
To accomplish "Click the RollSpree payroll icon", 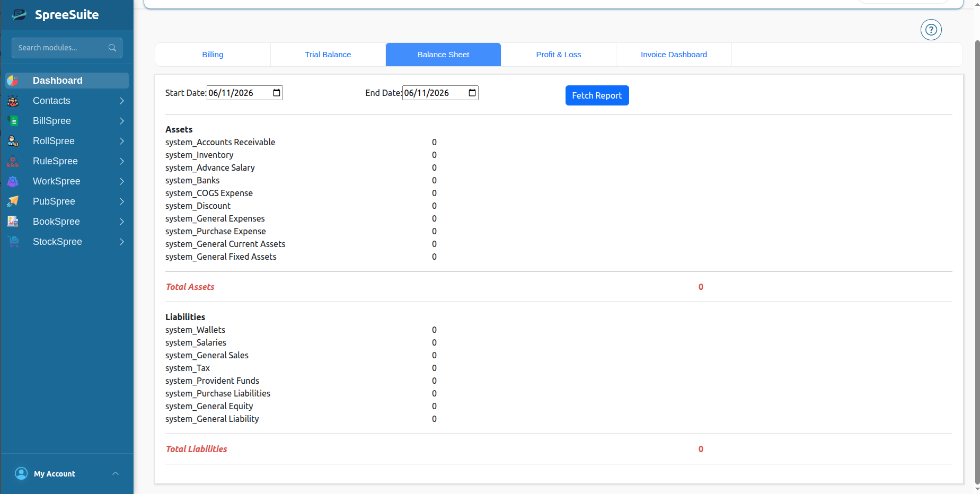I will coord(13,141).
